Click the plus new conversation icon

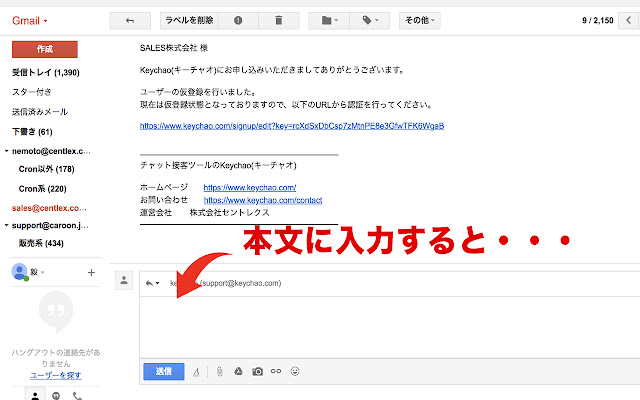tap(91, 273)
